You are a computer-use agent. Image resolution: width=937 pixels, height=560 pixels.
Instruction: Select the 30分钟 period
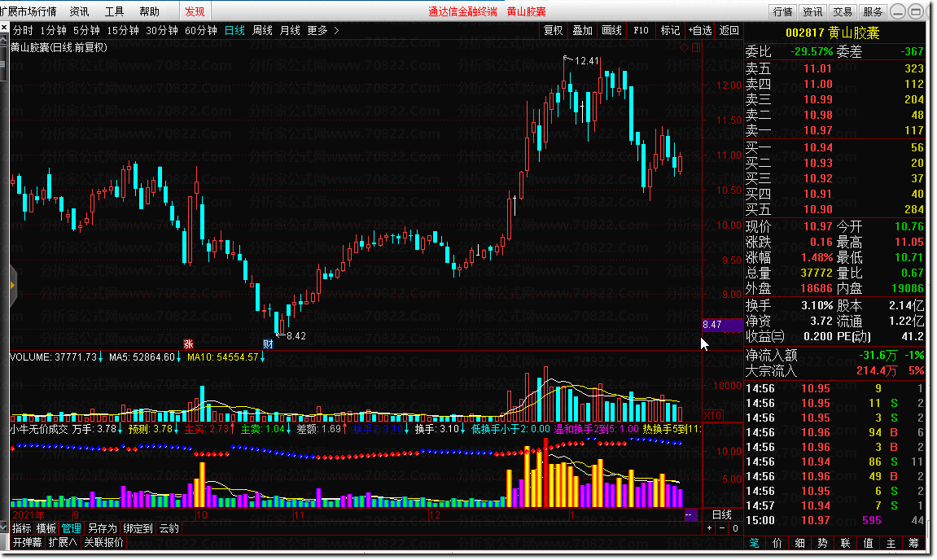tap(162, 30)
